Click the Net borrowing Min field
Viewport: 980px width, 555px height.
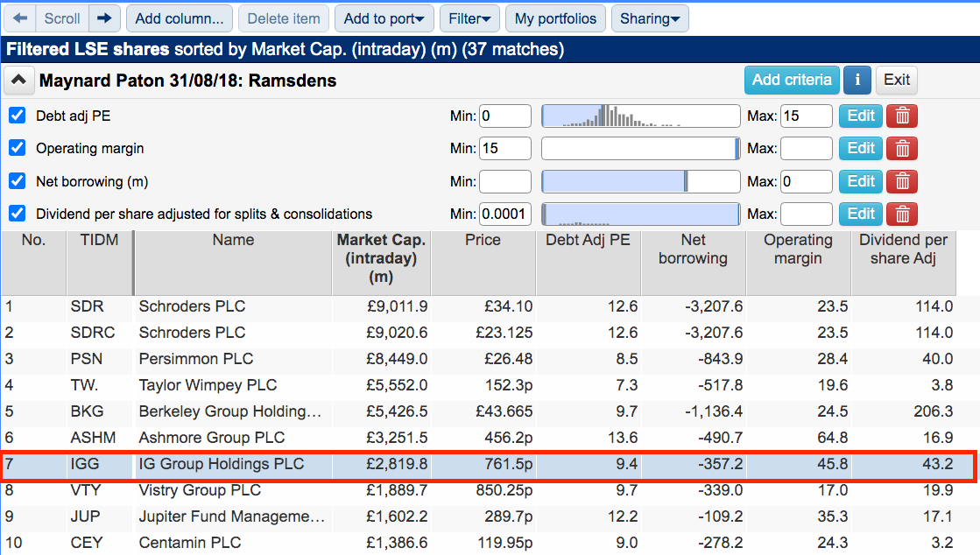505,182
